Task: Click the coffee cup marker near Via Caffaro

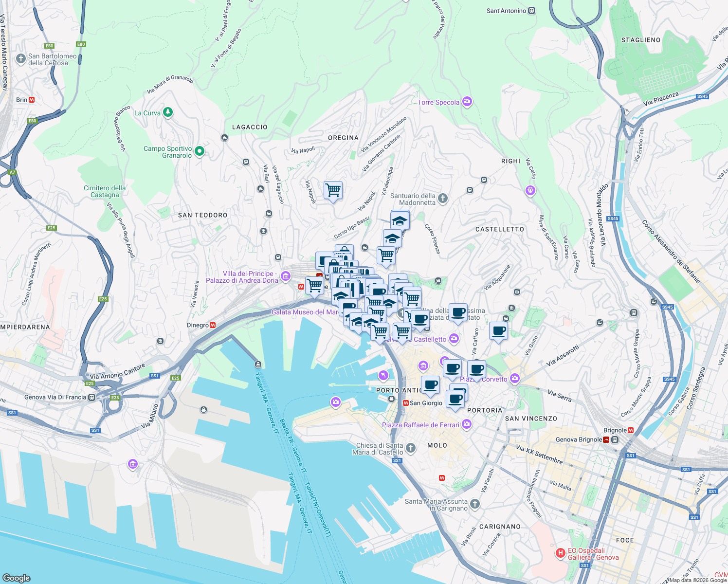Action: 498,331
